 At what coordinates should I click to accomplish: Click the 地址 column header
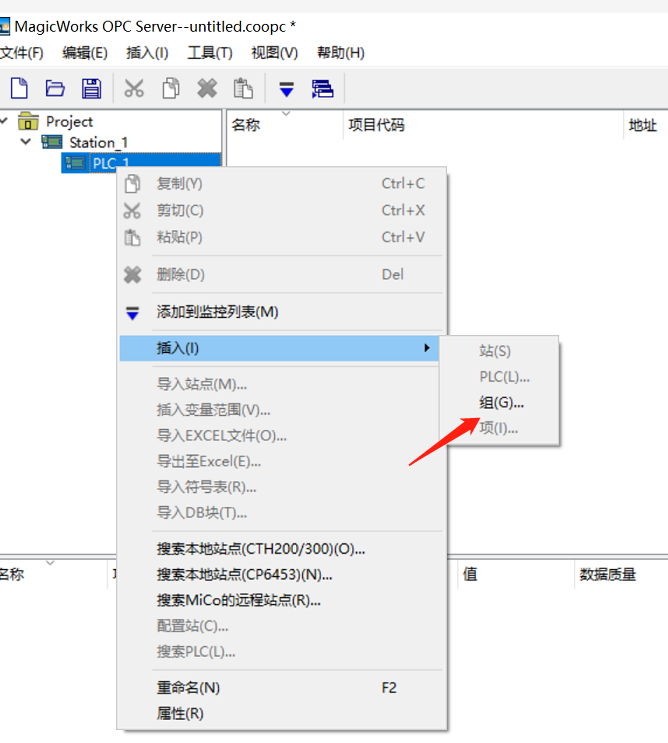tap(646, 125)
